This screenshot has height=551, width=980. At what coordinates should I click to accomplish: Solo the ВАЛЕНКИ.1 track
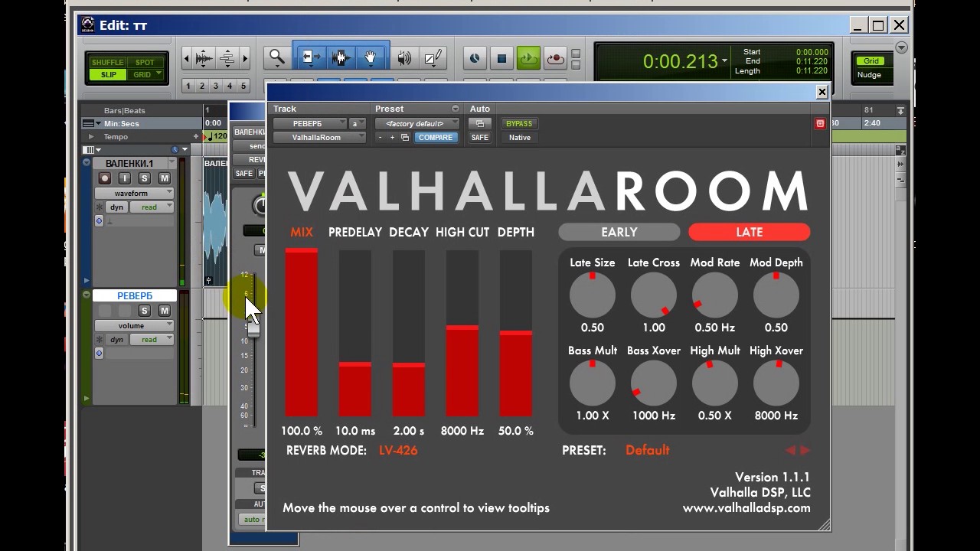144,178
